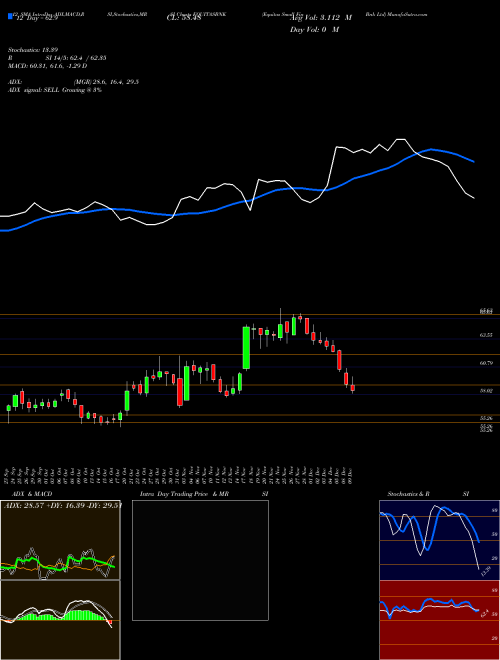Click the 63.55 price axis label
500x660 pixels.
(x=486, y=335)
